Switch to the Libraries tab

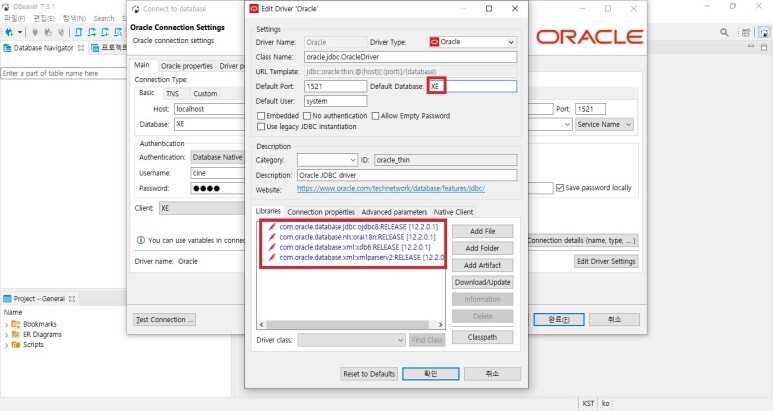pos(268,211)
